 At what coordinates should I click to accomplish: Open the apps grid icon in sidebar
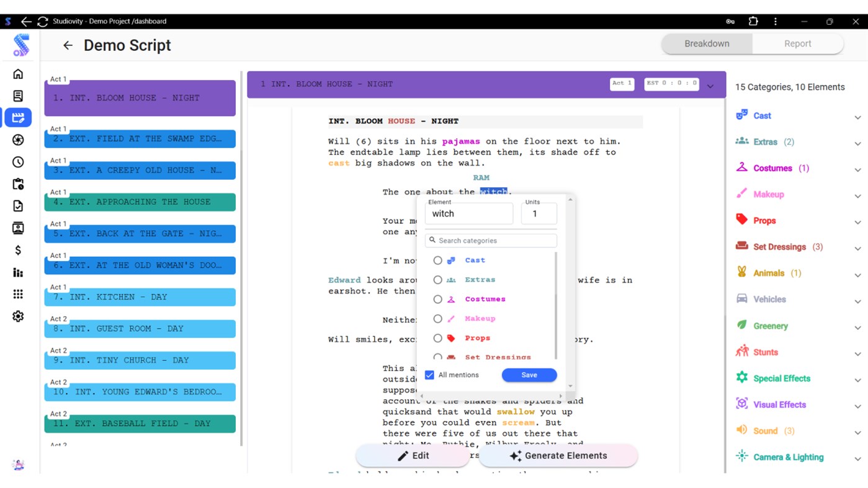pyautogui.click(x=18, y=294)
